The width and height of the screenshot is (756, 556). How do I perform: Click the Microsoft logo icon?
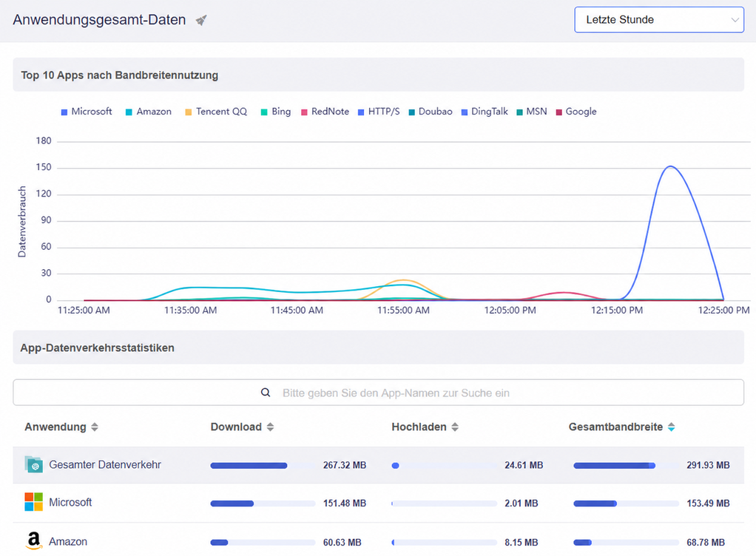(34, 502)
